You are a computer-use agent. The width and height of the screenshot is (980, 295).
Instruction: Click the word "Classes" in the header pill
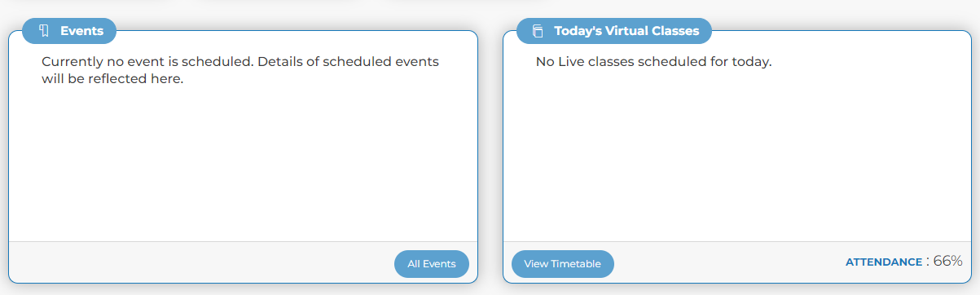point(675,31)
